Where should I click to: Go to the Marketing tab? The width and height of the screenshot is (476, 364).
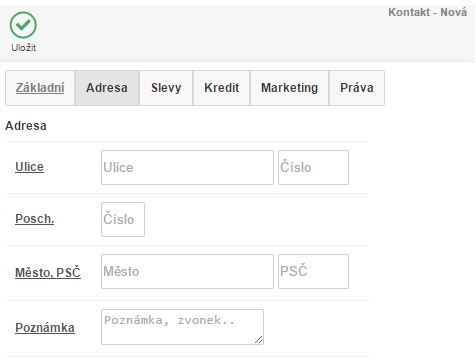coord(289,88)
